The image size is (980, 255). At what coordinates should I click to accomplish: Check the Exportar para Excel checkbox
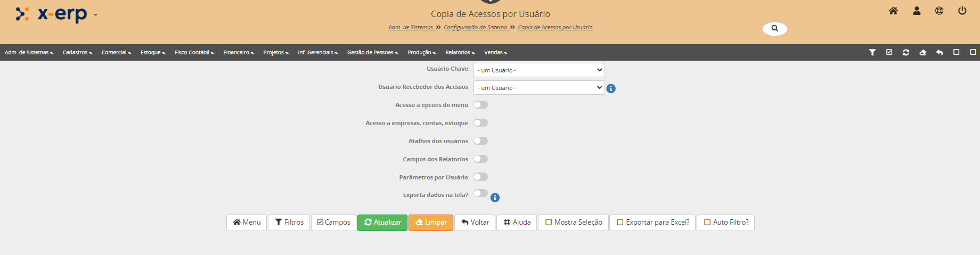[620, 223]
